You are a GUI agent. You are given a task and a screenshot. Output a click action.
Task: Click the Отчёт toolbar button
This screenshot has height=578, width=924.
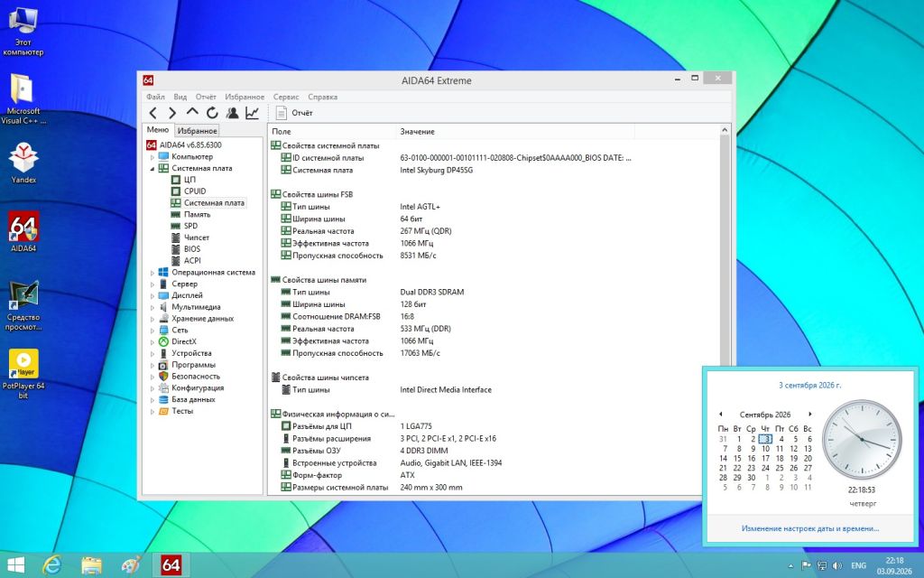(x=294, y=113)
